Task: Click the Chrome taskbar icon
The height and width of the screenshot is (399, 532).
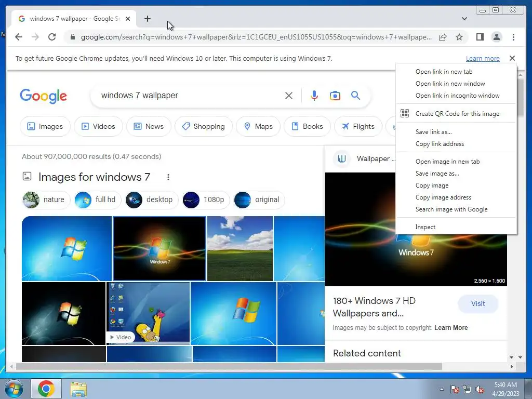Action: pyautogui.click(x=46, y=389)
